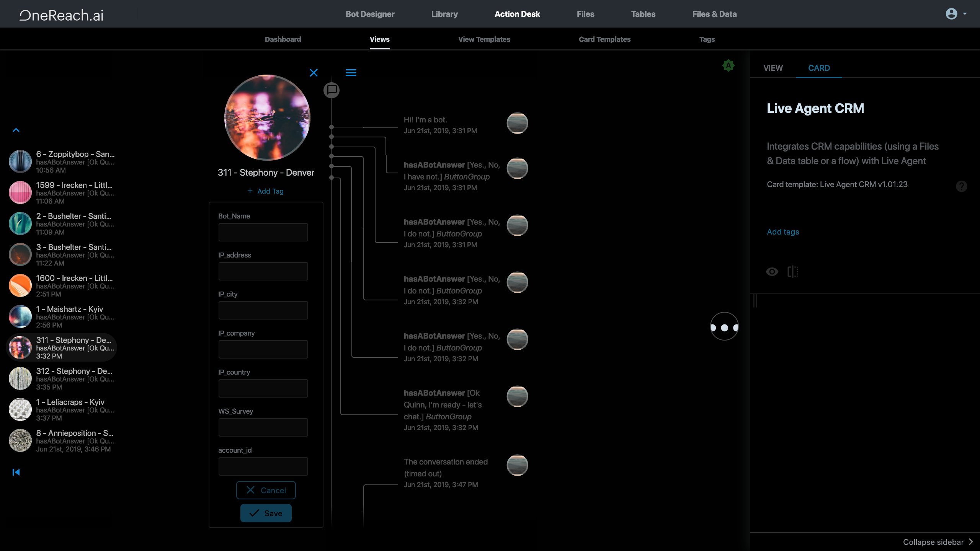Open the help question mark on the card panel
Screen dimensions: 980x551
point(962,186)
